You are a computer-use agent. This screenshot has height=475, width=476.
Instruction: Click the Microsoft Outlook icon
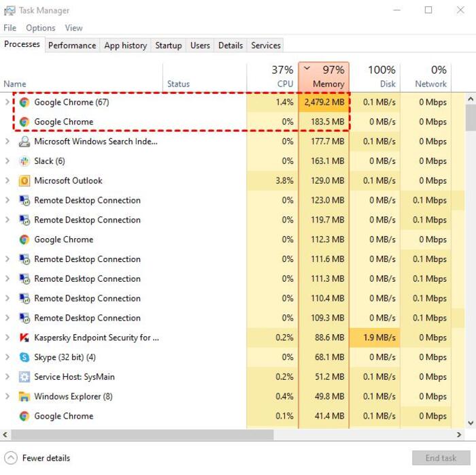point(24,181)
